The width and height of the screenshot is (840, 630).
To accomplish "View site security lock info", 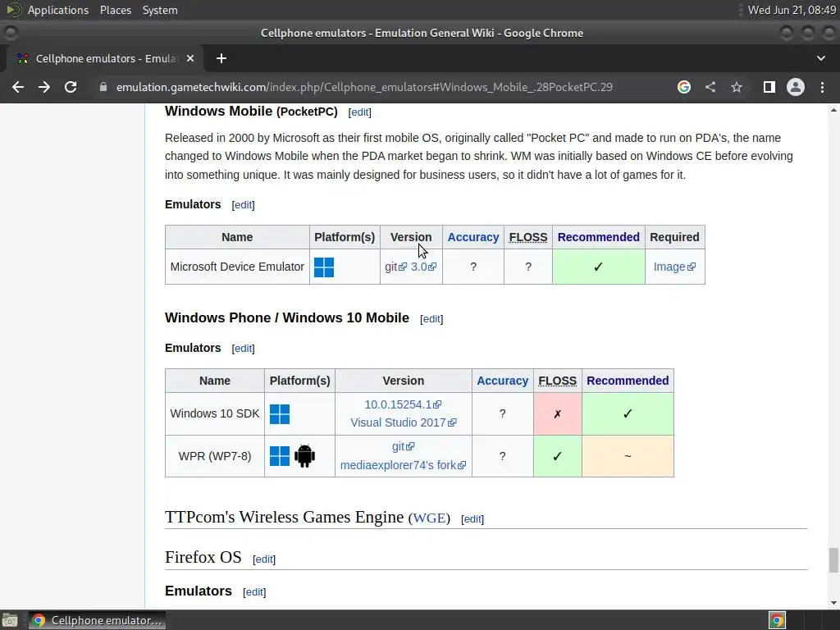I will [x=103, y=87].
